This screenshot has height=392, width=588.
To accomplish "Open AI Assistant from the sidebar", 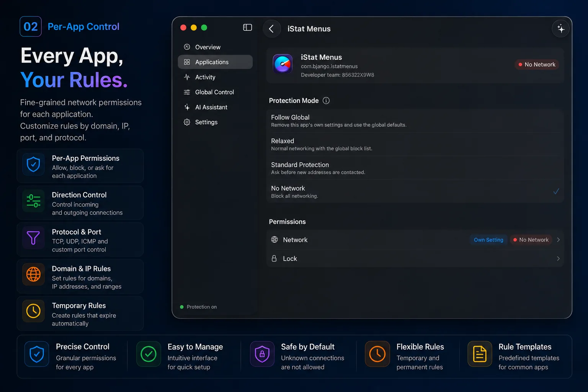I will coord(215,107).
